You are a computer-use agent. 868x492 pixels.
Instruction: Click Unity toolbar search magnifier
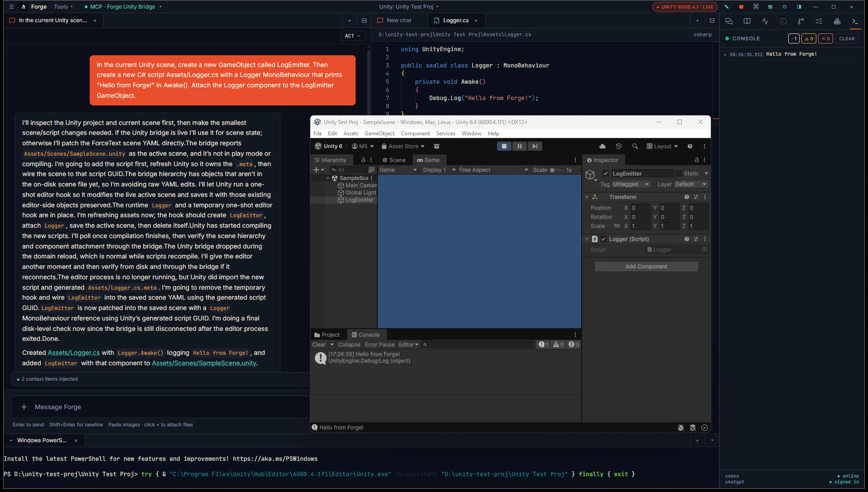tap(635, 146)
